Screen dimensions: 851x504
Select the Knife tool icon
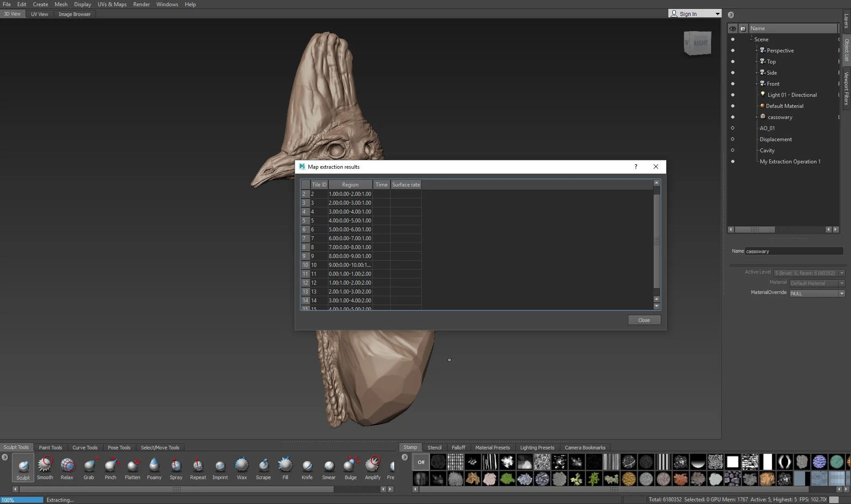[x=307, y=468]
